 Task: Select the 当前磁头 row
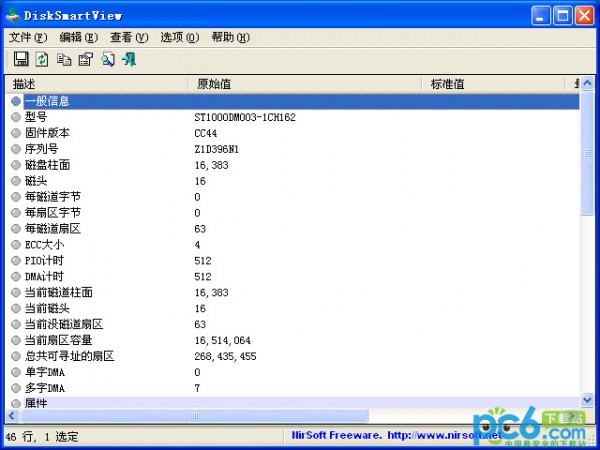point(293,308)
